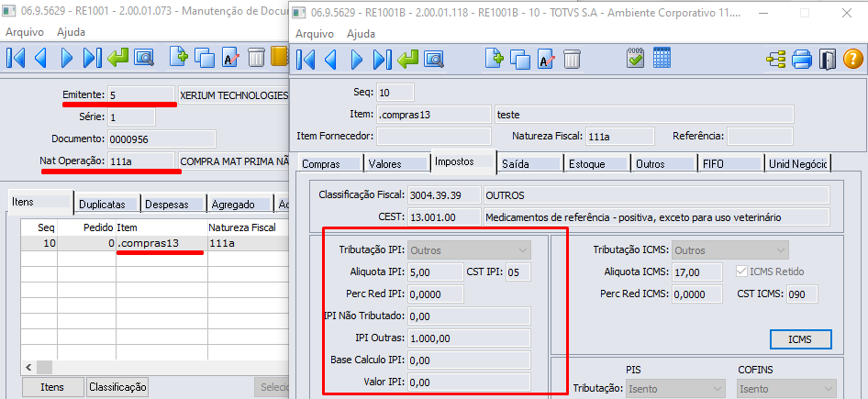Switch to the Estoque tab

596,164
